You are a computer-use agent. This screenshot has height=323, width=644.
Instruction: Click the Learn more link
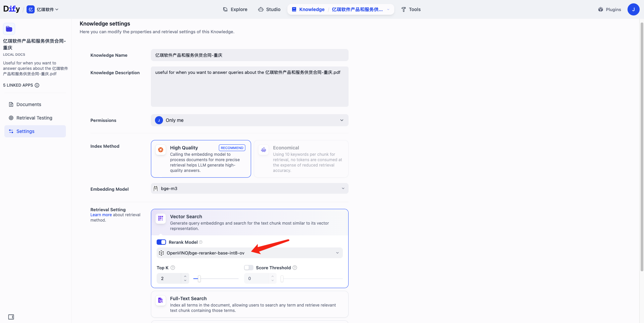[x=101, y=215]
